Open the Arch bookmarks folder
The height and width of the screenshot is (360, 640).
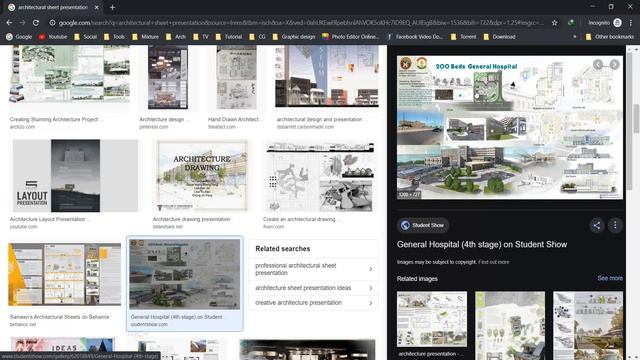click(x=176, y=37)
